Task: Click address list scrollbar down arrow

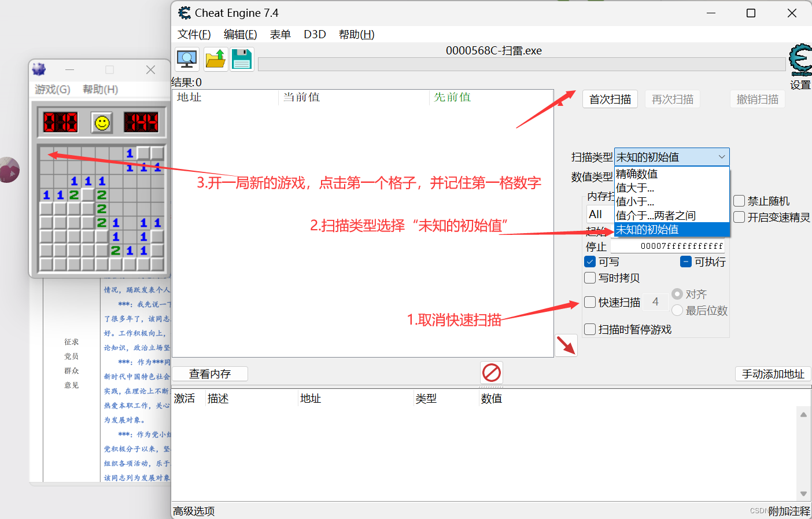Action: pos(803,494)
